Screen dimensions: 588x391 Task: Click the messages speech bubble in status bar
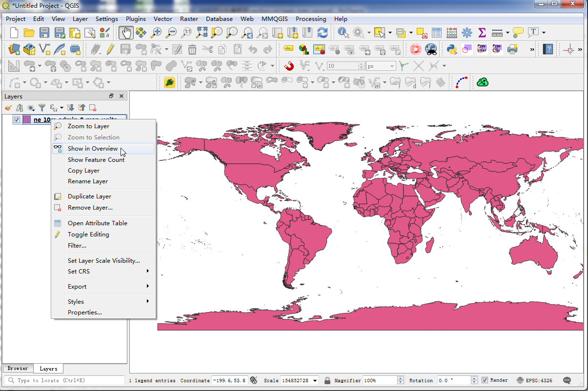pyautogui.click(x=567, y=380)
